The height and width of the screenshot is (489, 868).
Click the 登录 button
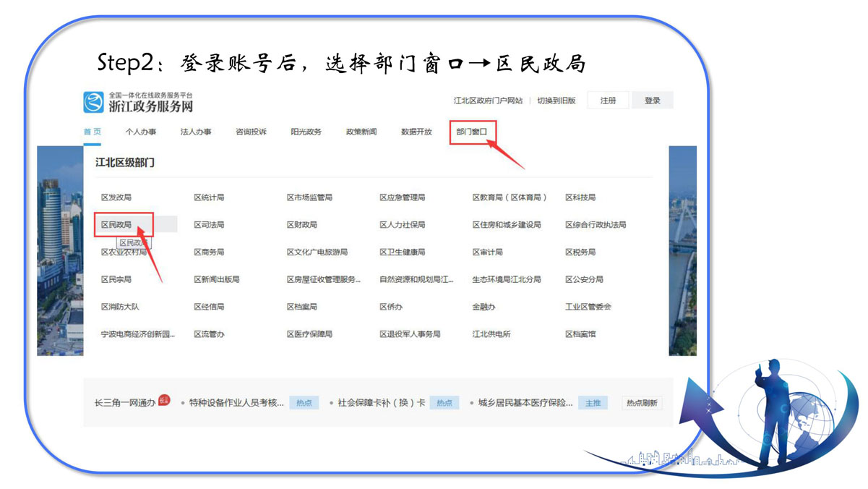652,101
